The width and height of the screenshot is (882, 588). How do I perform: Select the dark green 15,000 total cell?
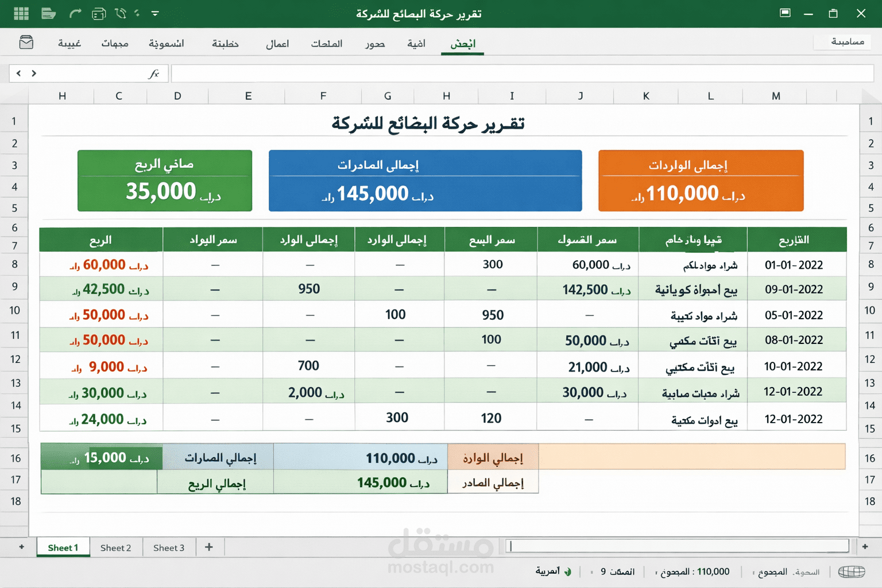(102, 458)
